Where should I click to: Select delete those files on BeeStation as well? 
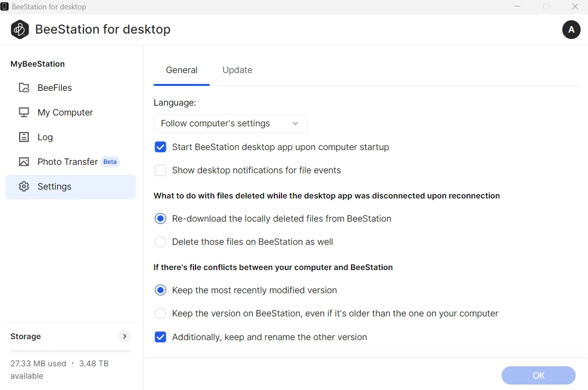[x=160, y=242]
